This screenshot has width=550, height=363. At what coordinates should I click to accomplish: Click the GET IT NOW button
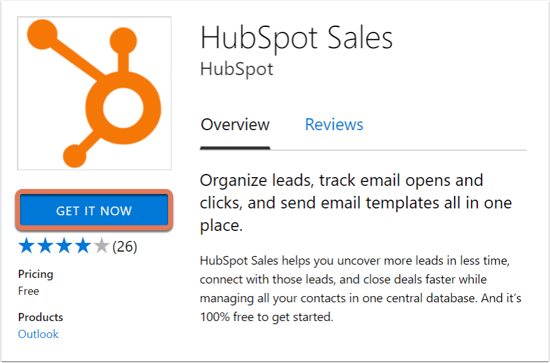click(94, 210)
